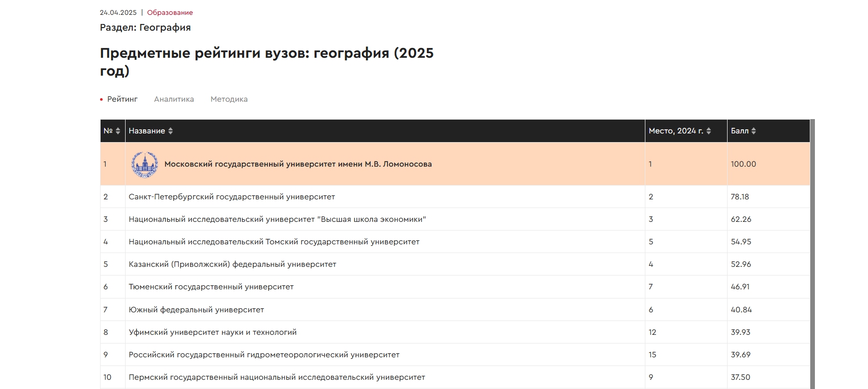Click the Место, 2024 г. header label
The image size is (868, 389).
point(676,131)
